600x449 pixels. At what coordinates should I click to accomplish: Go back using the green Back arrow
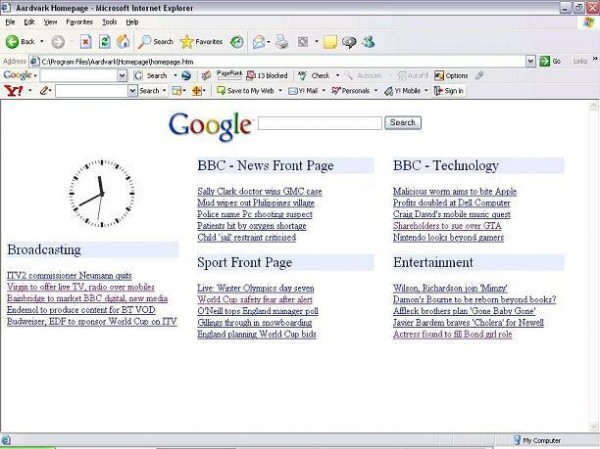coord(20,42)
